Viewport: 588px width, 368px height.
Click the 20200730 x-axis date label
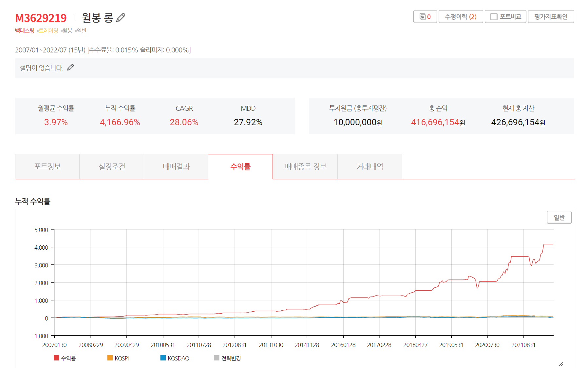pos(487,345)
